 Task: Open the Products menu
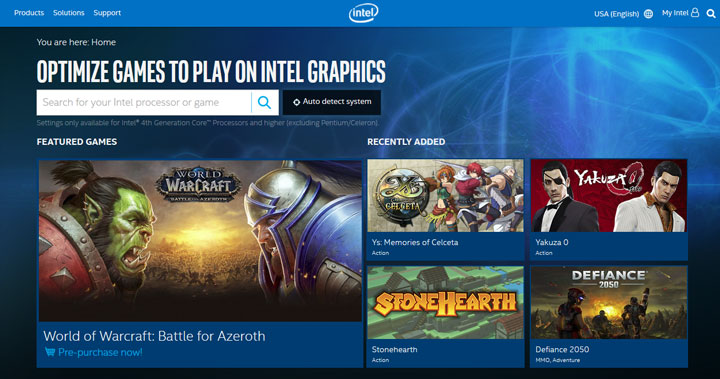(29, 13)
